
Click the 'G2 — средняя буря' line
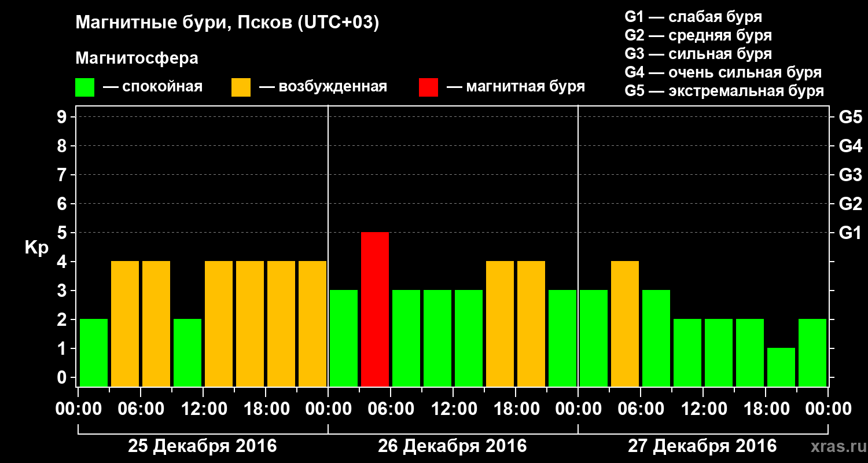(x=698, y=35)
